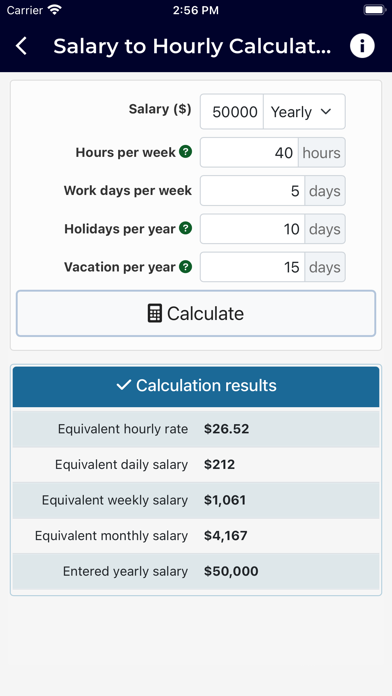Screen dimensions: 392x696
Task: Click the Calculate button
Action: 196,313
